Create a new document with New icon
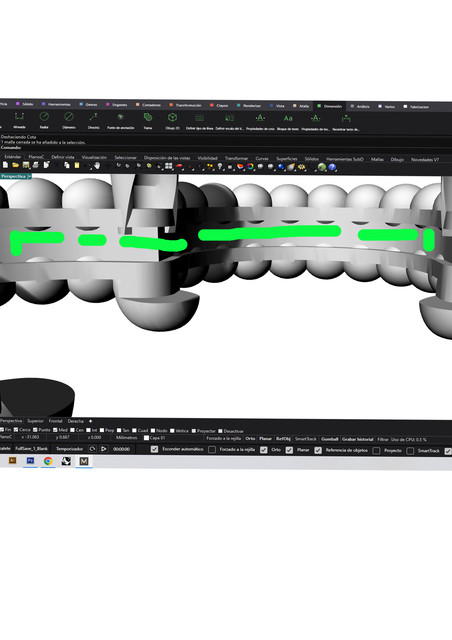 click(x=5, y=165)
